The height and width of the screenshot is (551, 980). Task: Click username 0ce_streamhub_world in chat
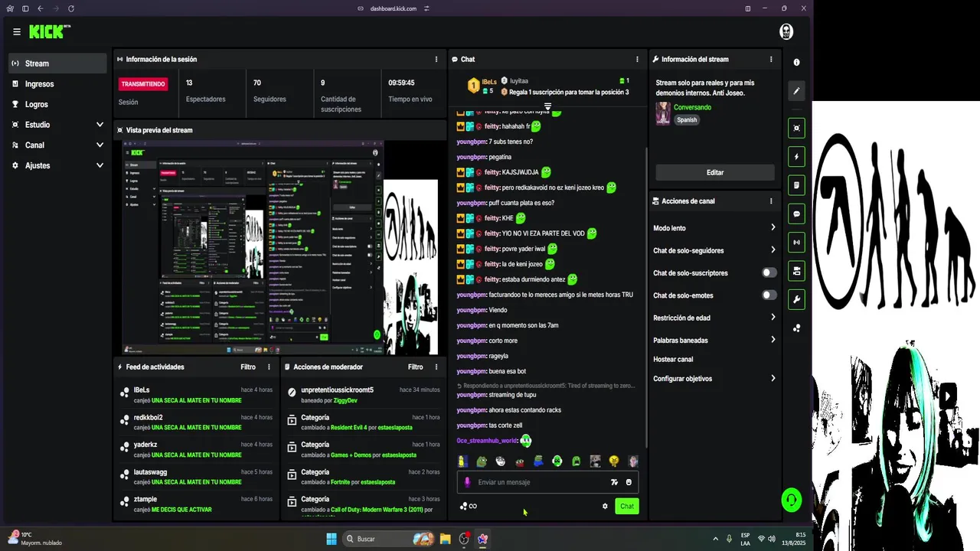[x=487, y=441]
